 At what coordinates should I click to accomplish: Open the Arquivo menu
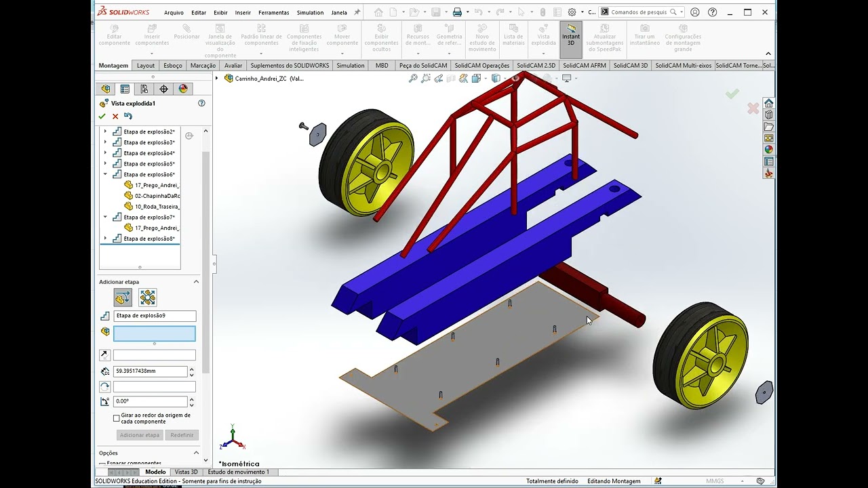click(174, 12)
